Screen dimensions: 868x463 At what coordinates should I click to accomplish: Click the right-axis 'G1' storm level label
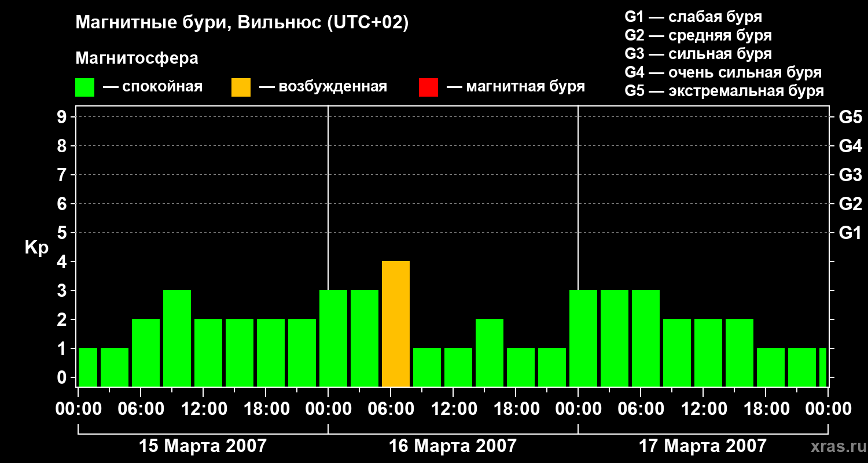[850, 233]
